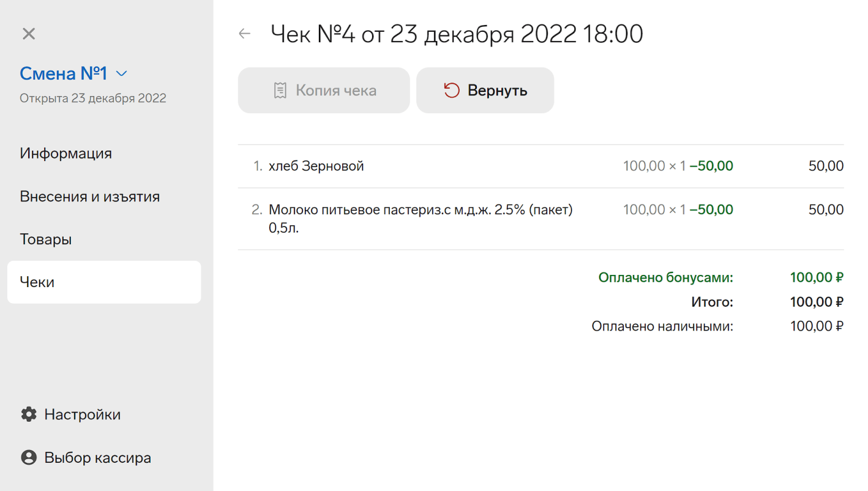Click the red return arrow icon
The height and width of the screenshot is (491, 868).
452,91
